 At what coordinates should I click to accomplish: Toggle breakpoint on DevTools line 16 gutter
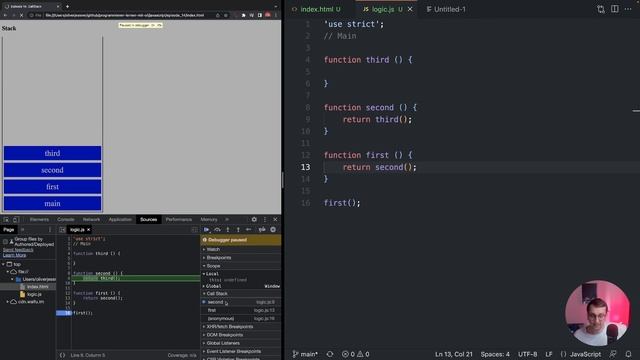coord(64,313)
